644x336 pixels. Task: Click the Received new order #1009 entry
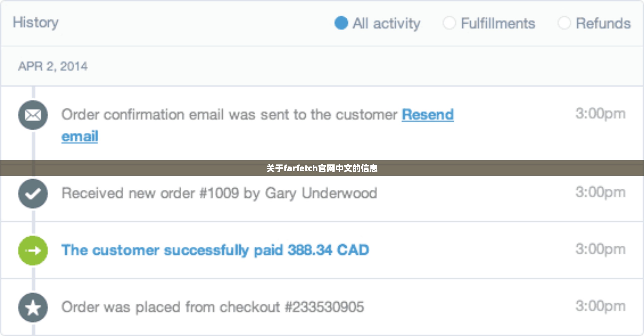tap(219, 193)
